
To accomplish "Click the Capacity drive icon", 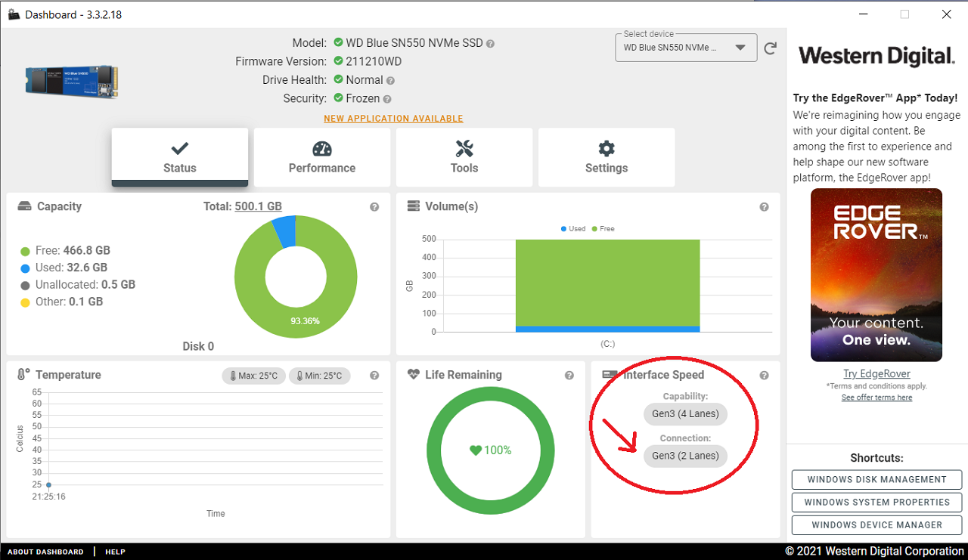I will point(25,206).
